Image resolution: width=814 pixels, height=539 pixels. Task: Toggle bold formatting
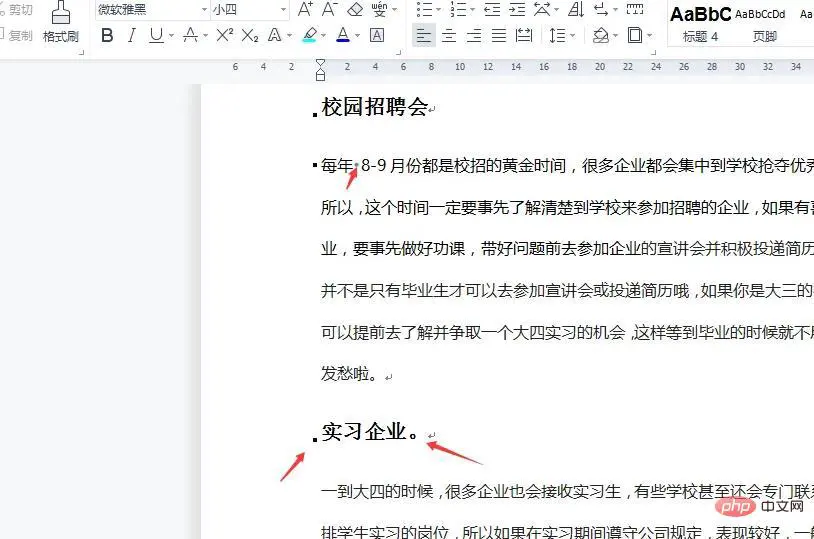[107, 35]
